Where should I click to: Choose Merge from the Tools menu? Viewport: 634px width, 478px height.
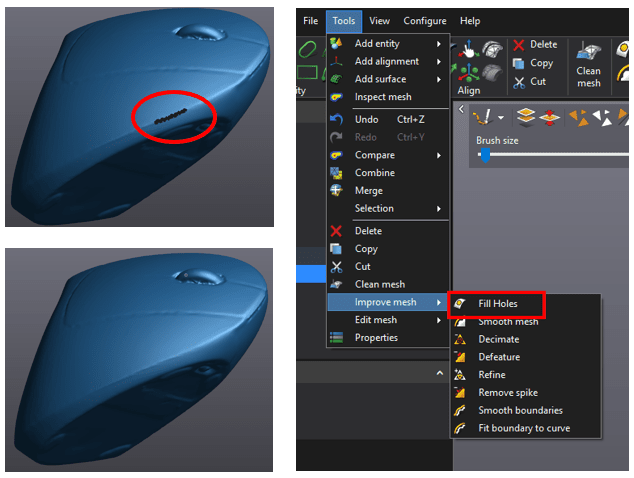point(368,190)
